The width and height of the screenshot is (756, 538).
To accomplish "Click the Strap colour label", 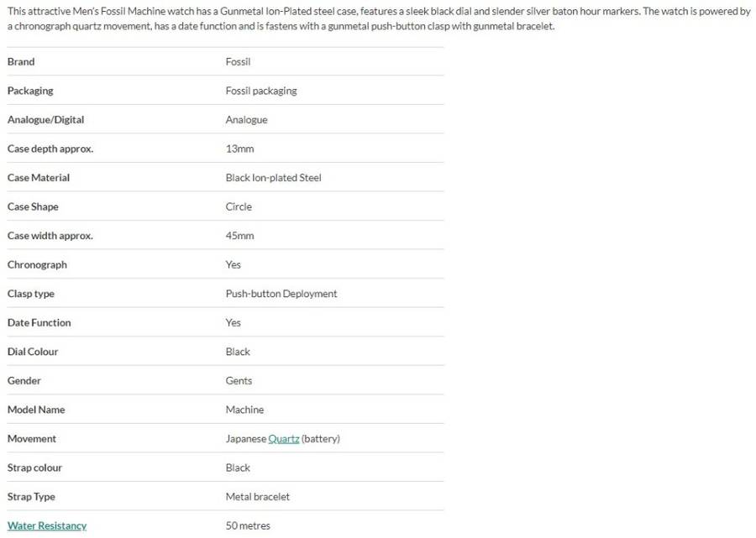I will [x=34, y=467].
